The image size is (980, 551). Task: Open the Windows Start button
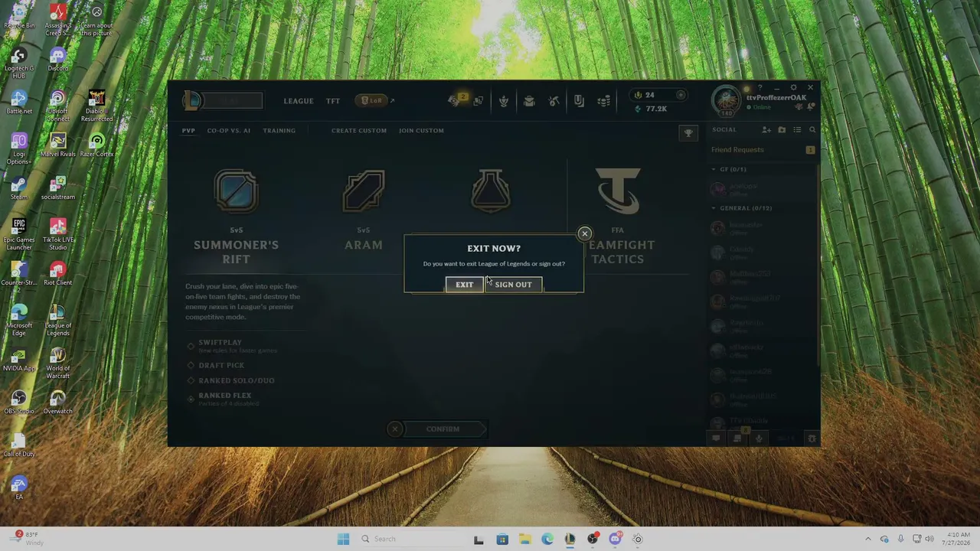coord(343,539)
